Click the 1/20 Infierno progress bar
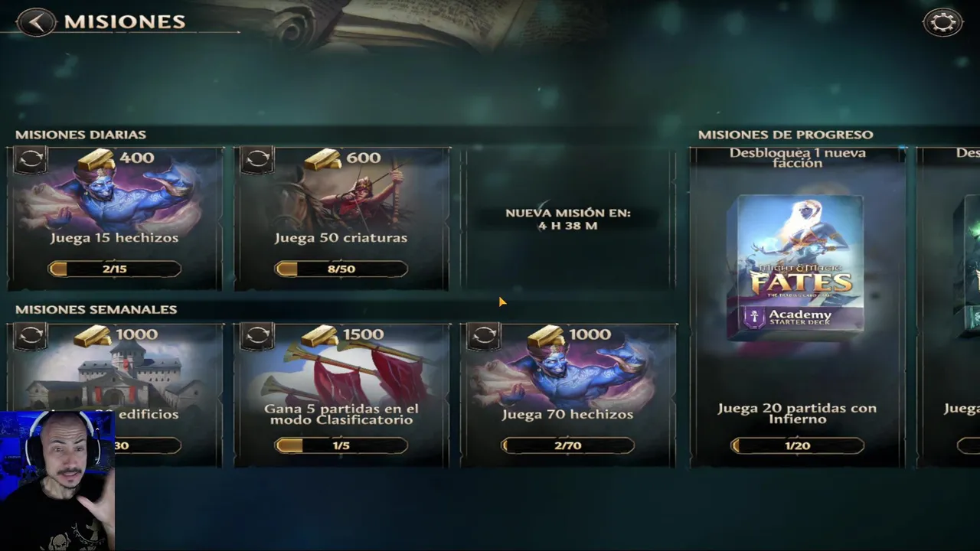Image resolution: width=980 pixels, height=551 pixels. (x=797, y=445)
